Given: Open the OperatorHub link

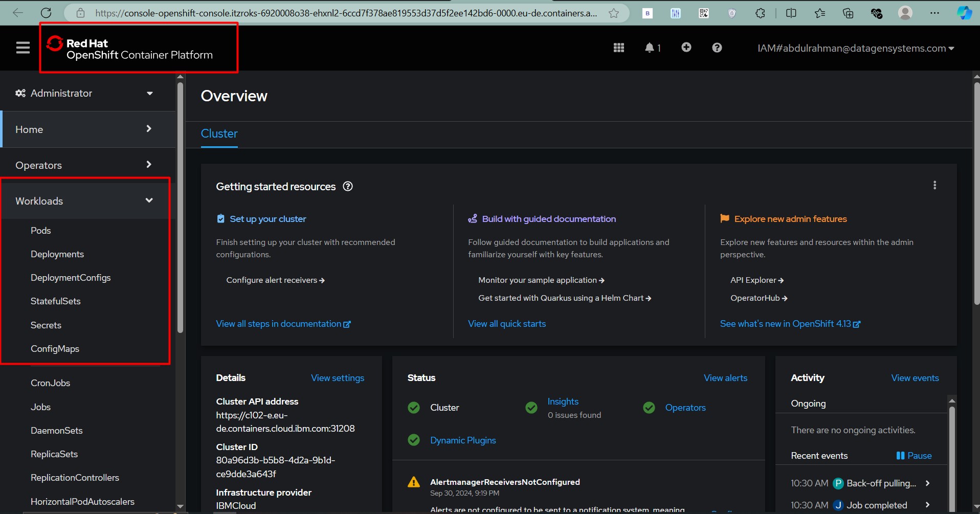Looking at the screenshot, I should (x=759, y=298).
